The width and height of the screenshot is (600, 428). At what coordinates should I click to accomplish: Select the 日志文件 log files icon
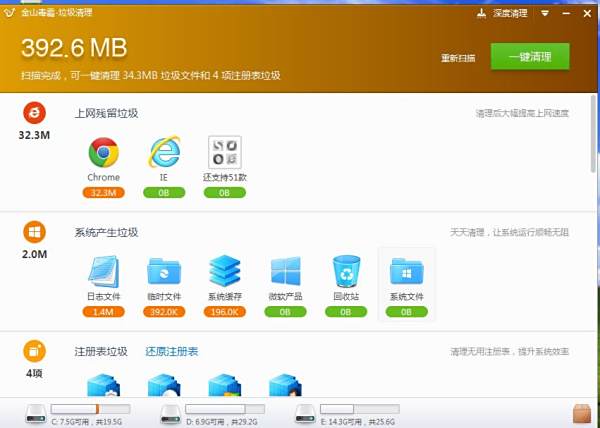103,271
